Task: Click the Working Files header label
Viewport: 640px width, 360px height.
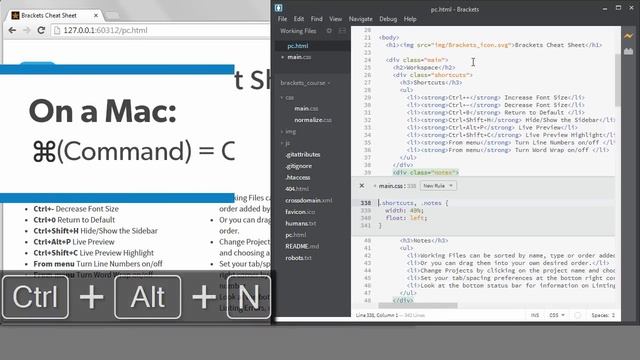Action: (298, 31)
